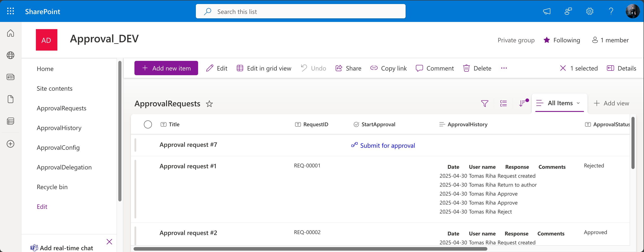This screenshot has height=252, width=644.
Task: Click the SharePoint brand title
Action: point(43,11)
